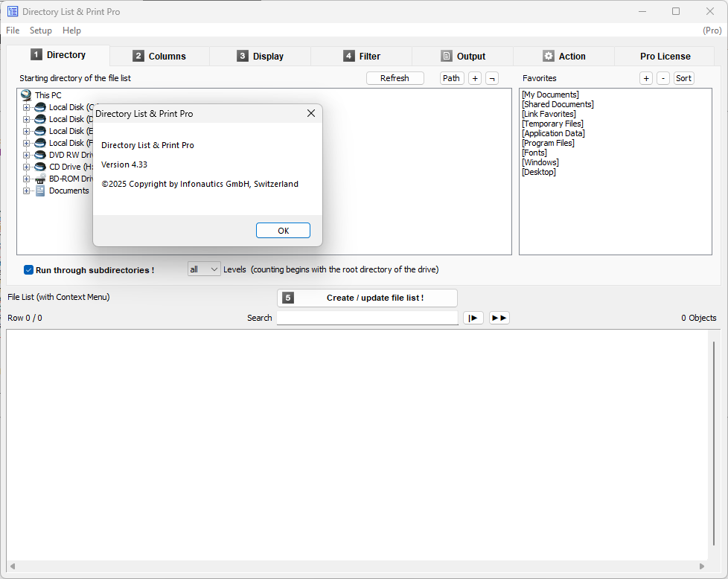Click the Refresh button
This screenshot has height=579, width=728.
point(395,78)
